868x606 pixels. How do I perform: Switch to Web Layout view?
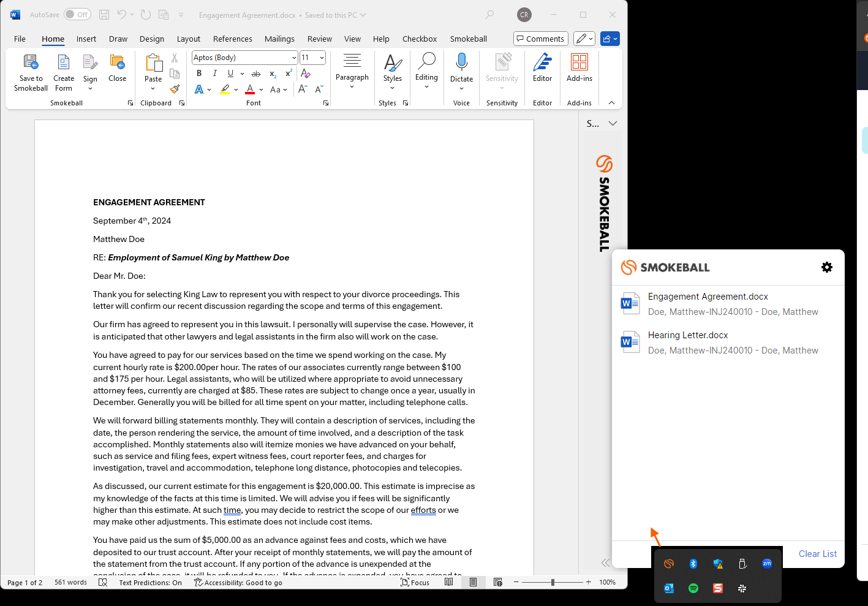click(498, 582)
